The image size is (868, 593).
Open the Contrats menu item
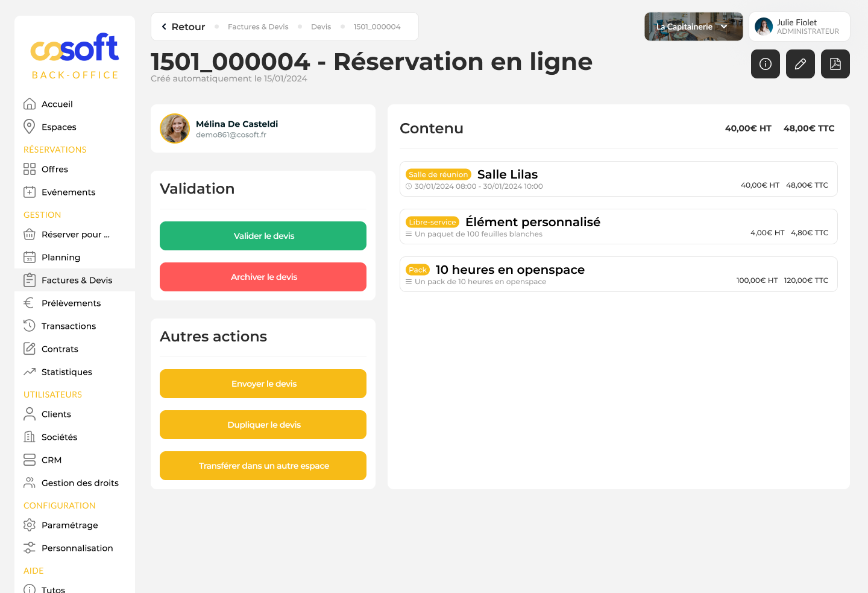[75, 349]
